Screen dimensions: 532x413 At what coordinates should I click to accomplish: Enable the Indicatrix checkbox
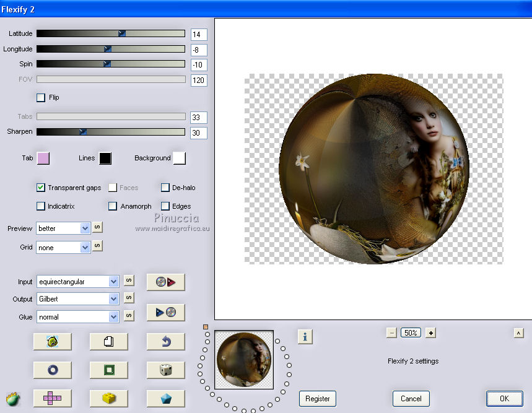tap(41, 206)
